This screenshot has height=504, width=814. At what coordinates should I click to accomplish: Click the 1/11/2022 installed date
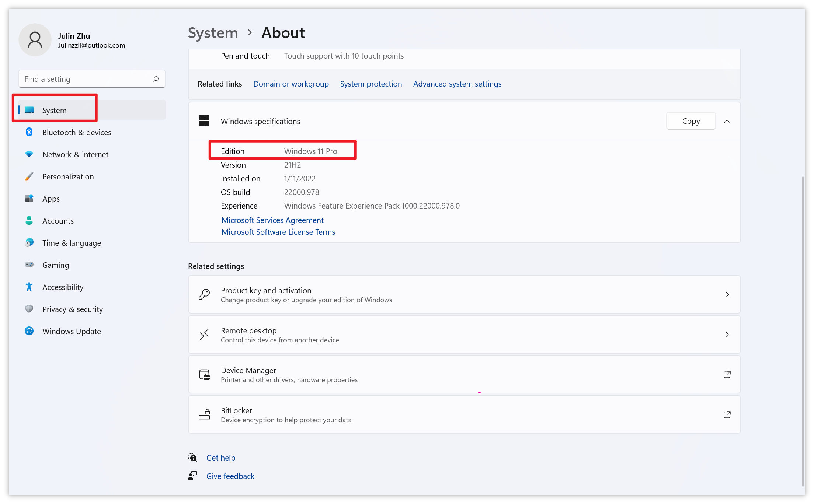(300, 178)
